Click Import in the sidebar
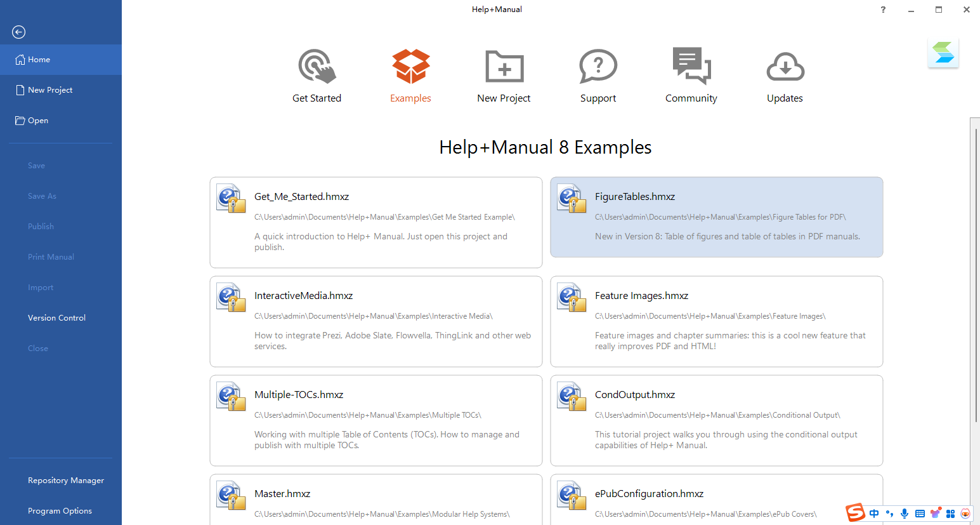This screenshot has height=525, width=980. pos(61,288)
